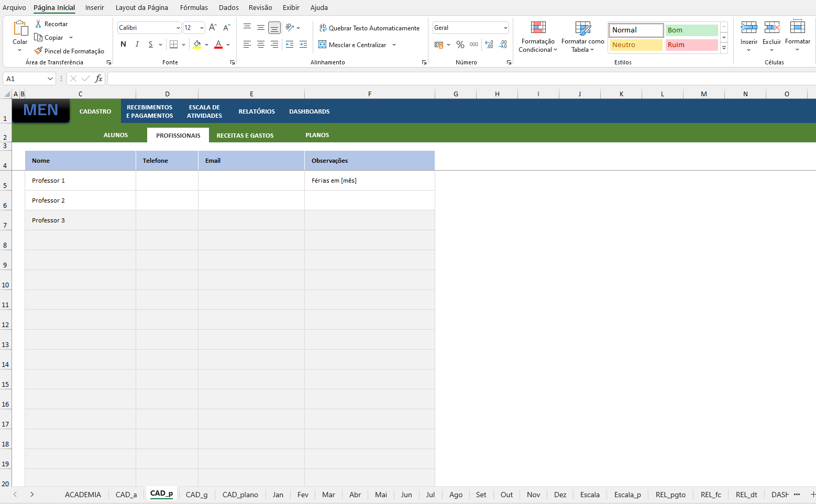The width and height of the screenshot is (816, 504).
Task: Click the insert function fx icon
Action: [98, 79]
